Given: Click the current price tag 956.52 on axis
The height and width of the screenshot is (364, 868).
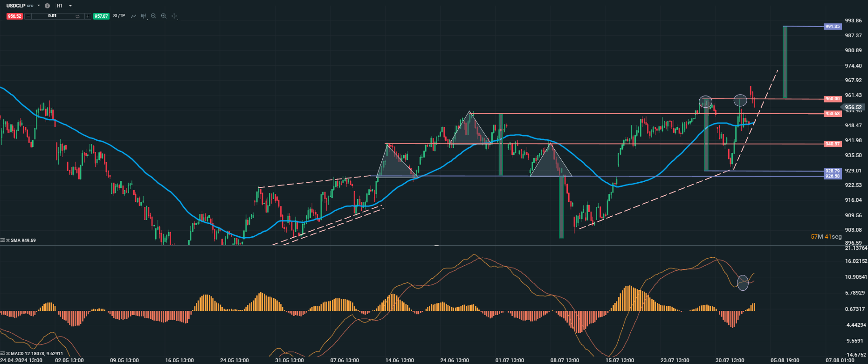Looking at the screenshot, I should click(x=853, y=107).
